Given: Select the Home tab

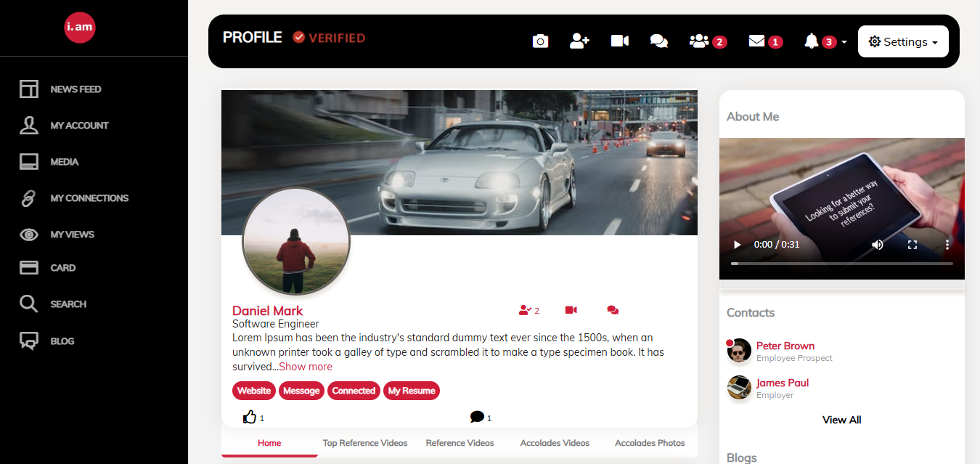Looking at the screenshot, I should coord(269,443).
